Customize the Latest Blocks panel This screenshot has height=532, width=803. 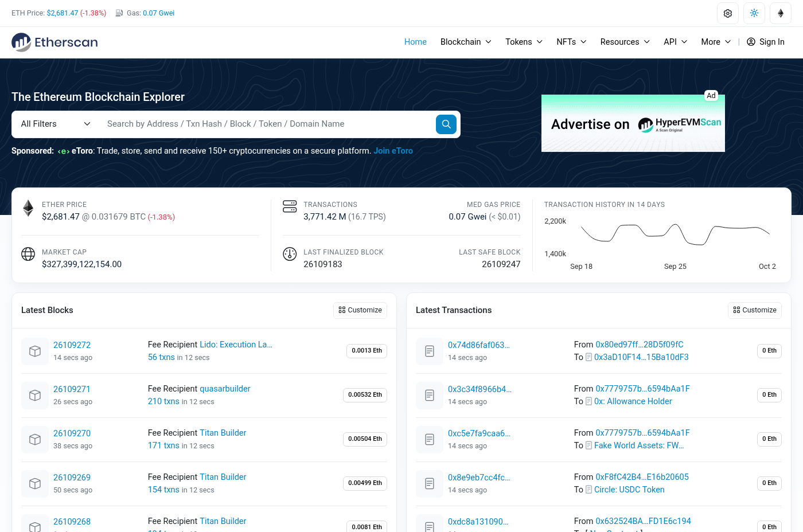coord(360,310)
